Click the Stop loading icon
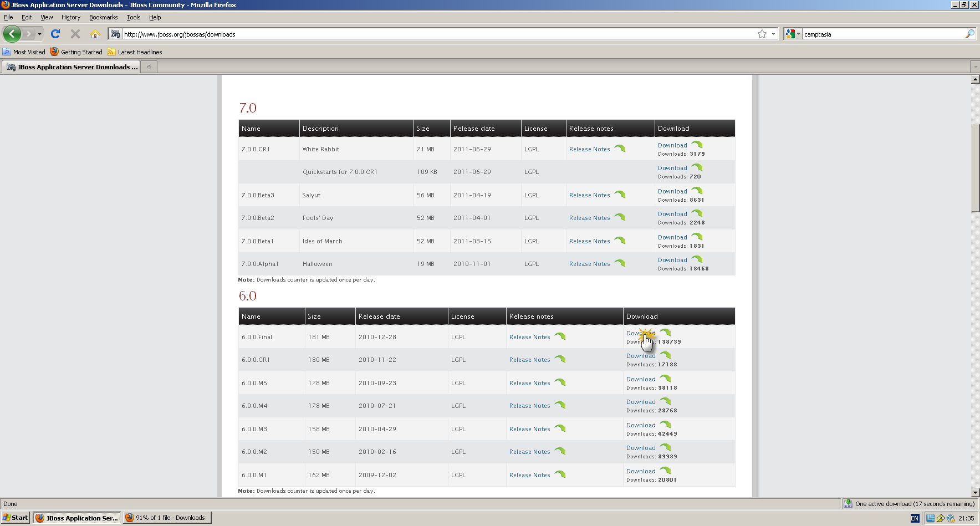 75,34
